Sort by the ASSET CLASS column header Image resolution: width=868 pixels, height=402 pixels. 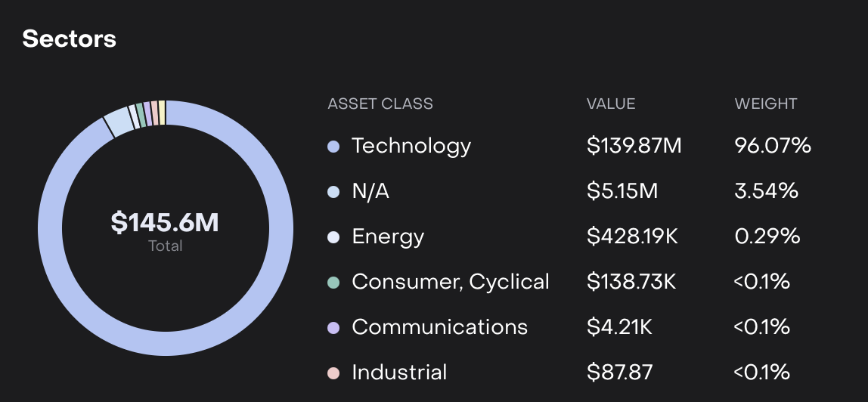(380, 104)
